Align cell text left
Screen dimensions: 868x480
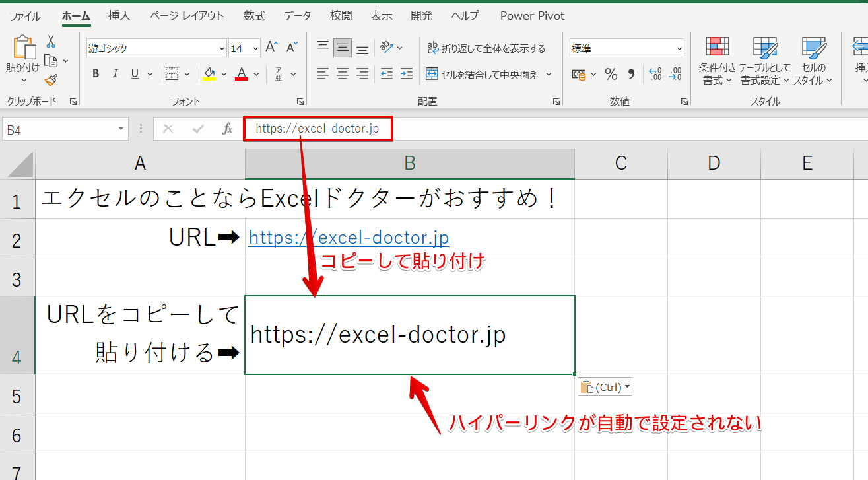point(322,73)
